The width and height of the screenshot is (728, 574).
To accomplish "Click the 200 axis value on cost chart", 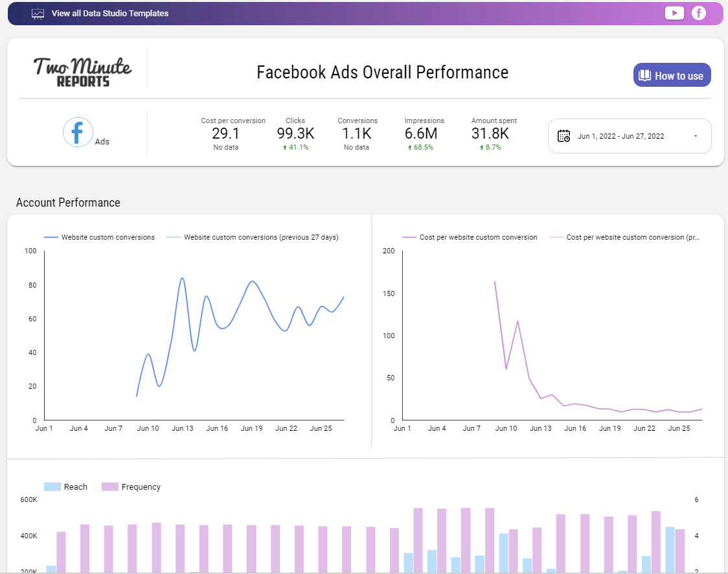I will pyautogui.click(x=389, y=251).
